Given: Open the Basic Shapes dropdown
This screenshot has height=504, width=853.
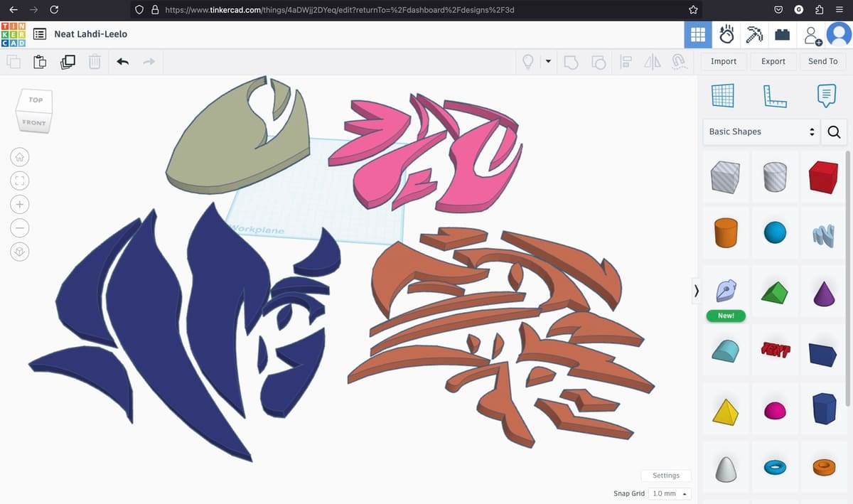Looking at the screenshot, I should 761,132.
